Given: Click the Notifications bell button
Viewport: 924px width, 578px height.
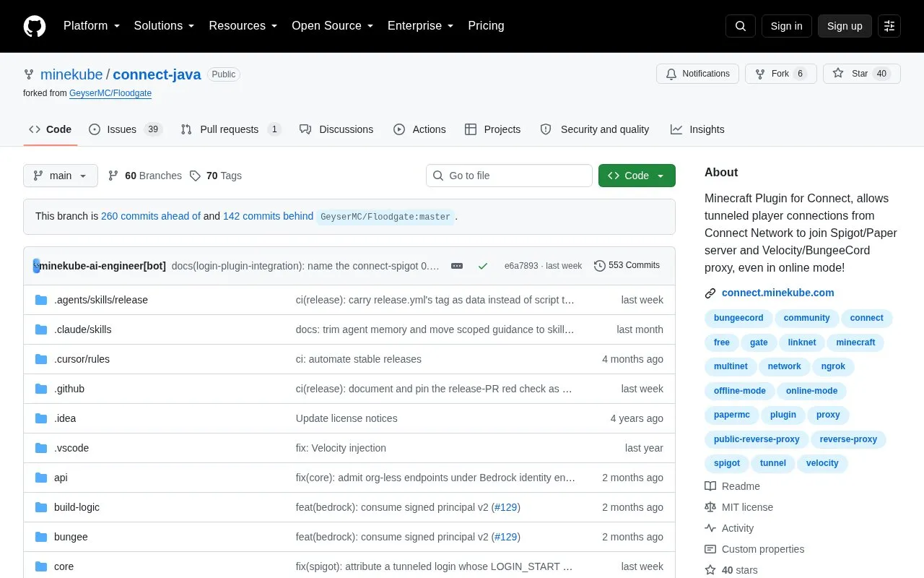Looking at the screenshot, I should point(697,74).
